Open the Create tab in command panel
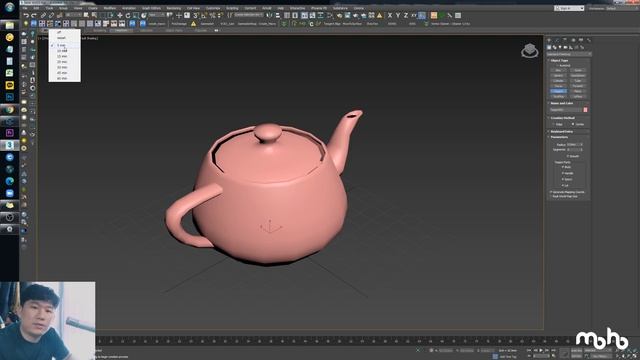The width and height of the screenshot is (640, 360). [x=549, y=40]
